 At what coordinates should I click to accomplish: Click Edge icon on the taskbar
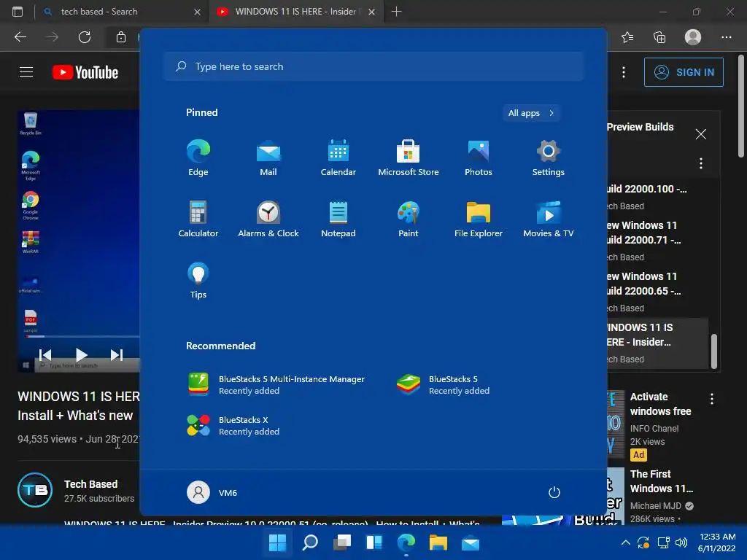(x=406, y=542)
